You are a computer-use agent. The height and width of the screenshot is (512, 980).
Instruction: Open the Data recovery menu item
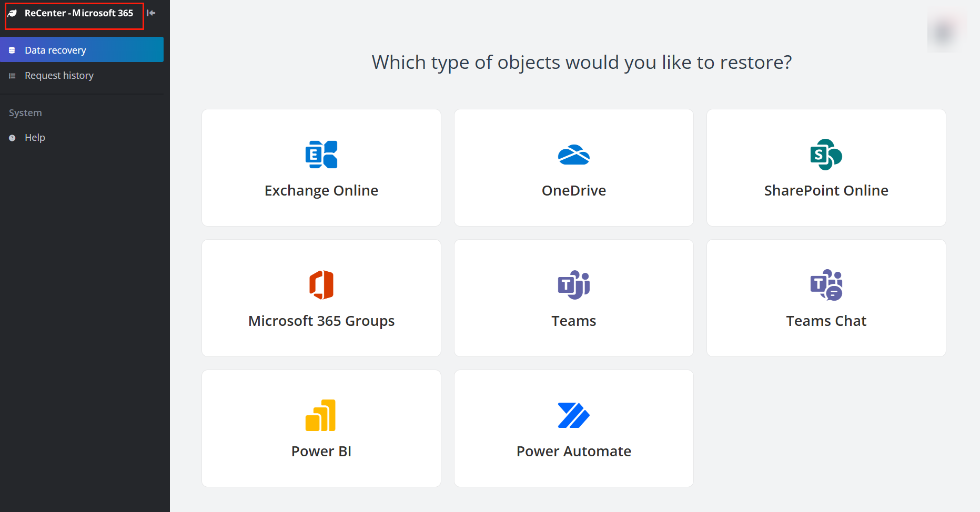pyautogui.click(x=55, y=50)
